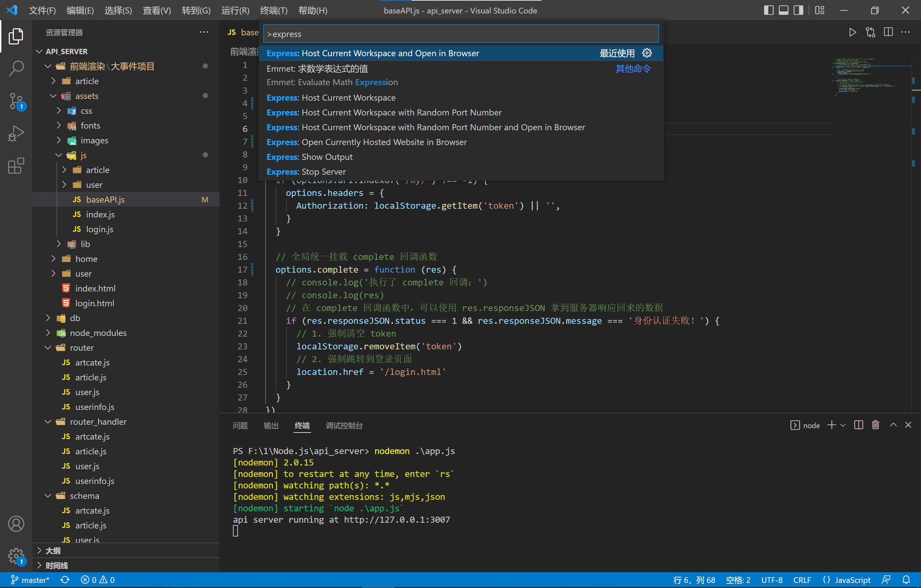The image size is (921, 588).
Task: Kill terminal with trash icon
Action: point(875,425)
